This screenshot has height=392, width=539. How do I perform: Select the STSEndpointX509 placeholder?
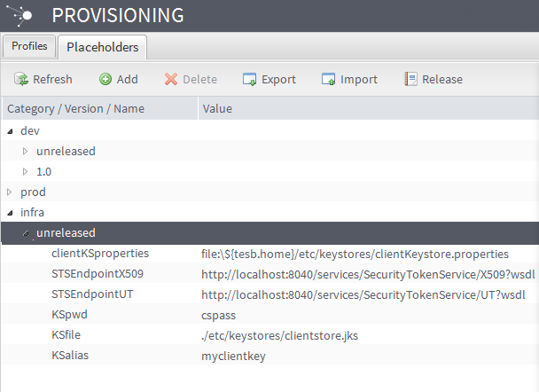tap(98, 274)
